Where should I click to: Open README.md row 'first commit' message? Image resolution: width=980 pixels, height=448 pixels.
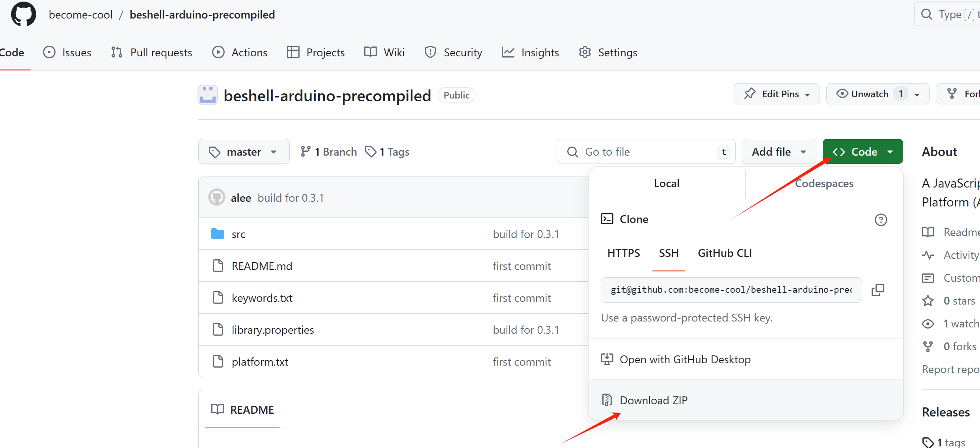pyautogui.click(x=522, y=266)
